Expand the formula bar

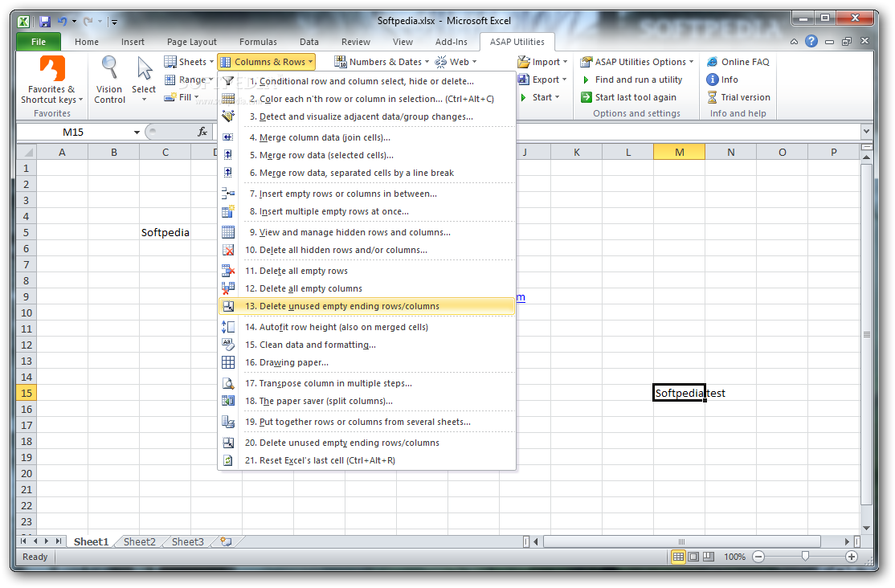coord(866,131)
